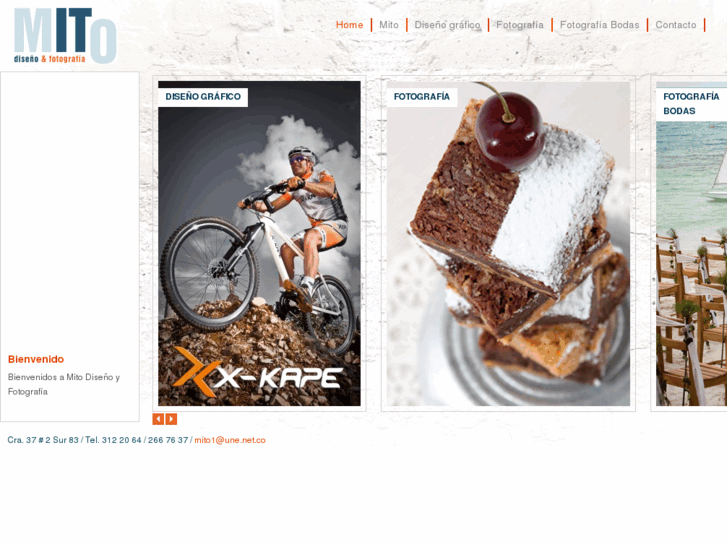Click the X-Kape logo in the poster
This screenshot has width=727, height=545.
tap(258, 372)
